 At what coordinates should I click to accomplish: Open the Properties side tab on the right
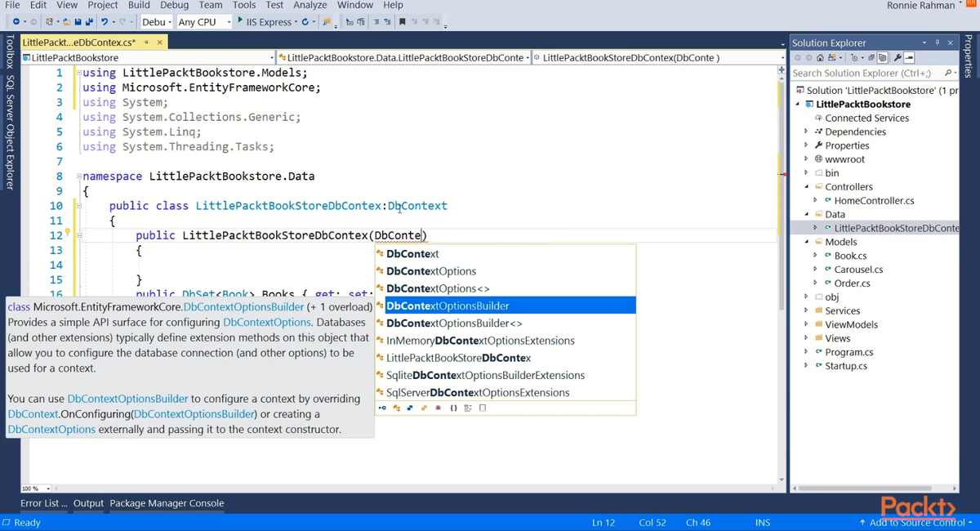pyautogui.click(x=969, y=58)
